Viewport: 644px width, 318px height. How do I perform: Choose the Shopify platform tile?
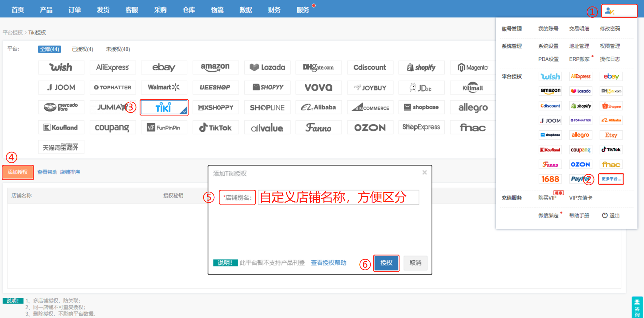421,67
